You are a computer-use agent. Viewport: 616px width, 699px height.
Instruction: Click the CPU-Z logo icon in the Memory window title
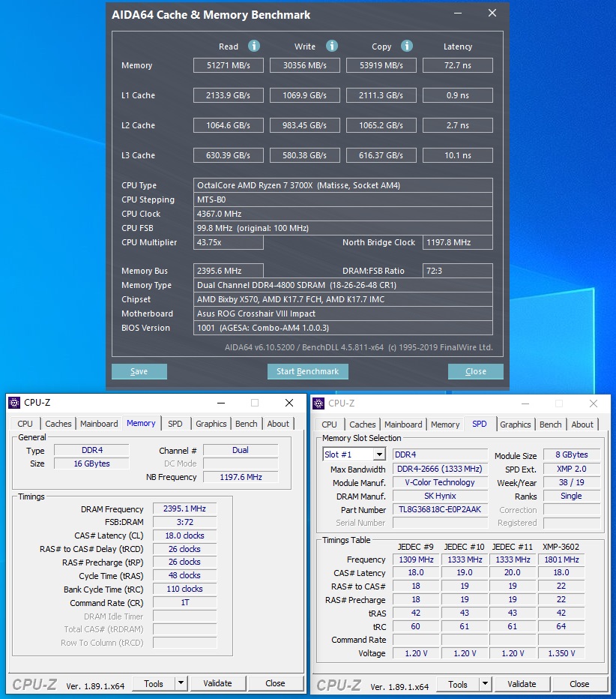(14, 403)
